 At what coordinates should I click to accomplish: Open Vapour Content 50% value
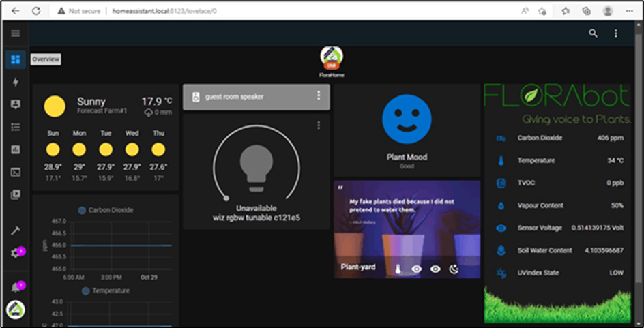click(617, 205)
